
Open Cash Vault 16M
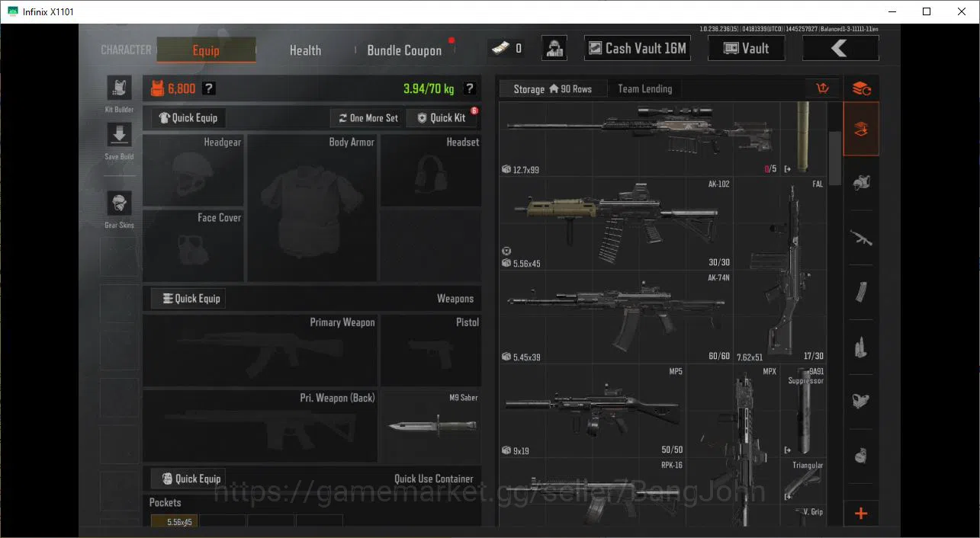tap(636, 48)
